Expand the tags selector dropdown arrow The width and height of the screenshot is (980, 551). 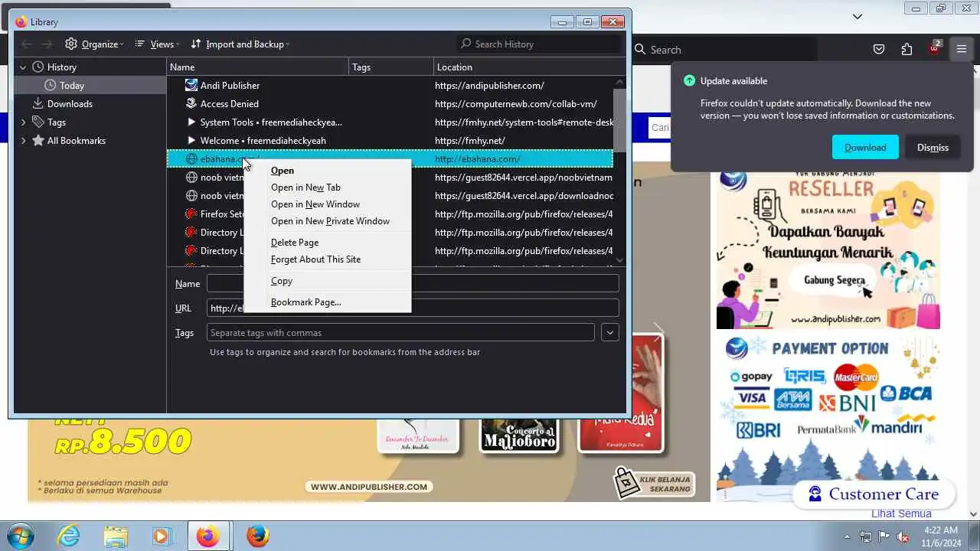click(610, 333)
